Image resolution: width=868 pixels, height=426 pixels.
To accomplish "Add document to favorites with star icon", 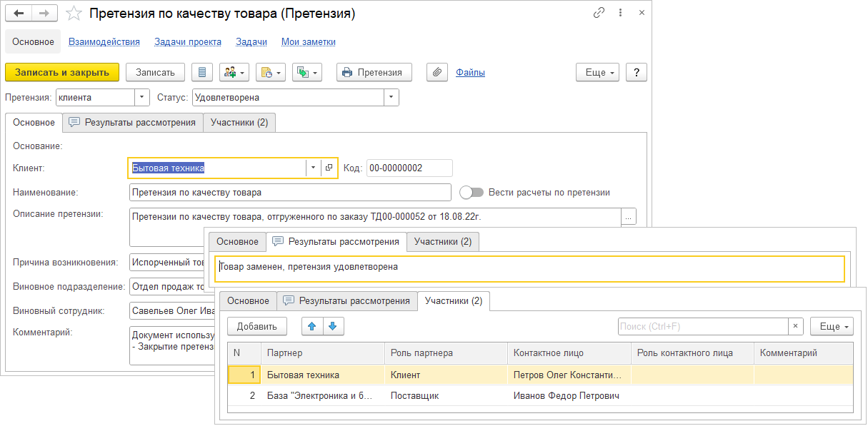I will pyautogui.click(x=73, y=14).
